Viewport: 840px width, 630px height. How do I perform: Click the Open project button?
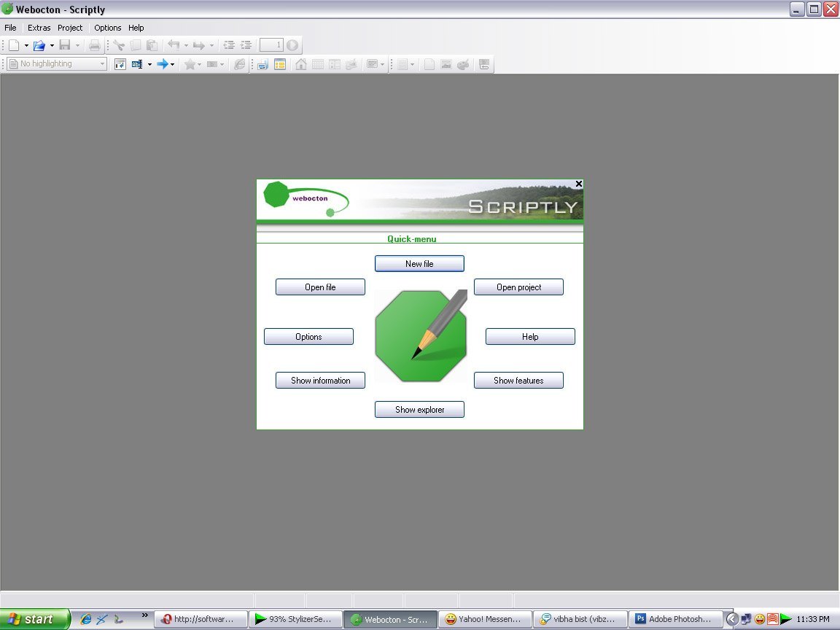(518, 287)
